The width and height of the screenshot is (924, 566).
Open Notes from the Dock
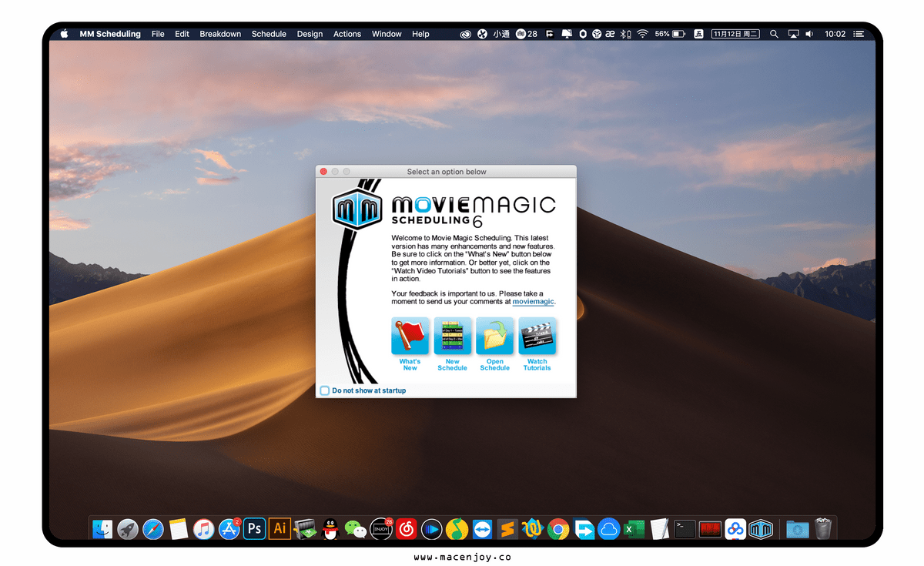point(179,528)
